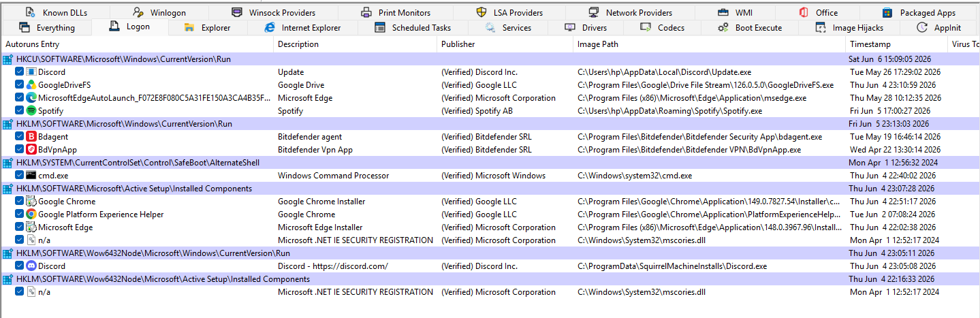Image resolution: width=980 pixels, height=318 pixels.
Task: Click the 'Windows Command Processor' description
Action: pos(333,176)
